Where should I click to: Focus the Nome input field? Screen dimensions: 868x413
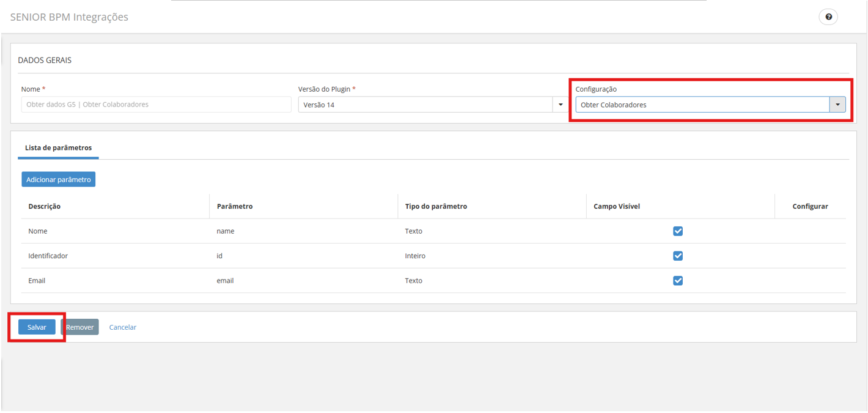click(156, 105)
